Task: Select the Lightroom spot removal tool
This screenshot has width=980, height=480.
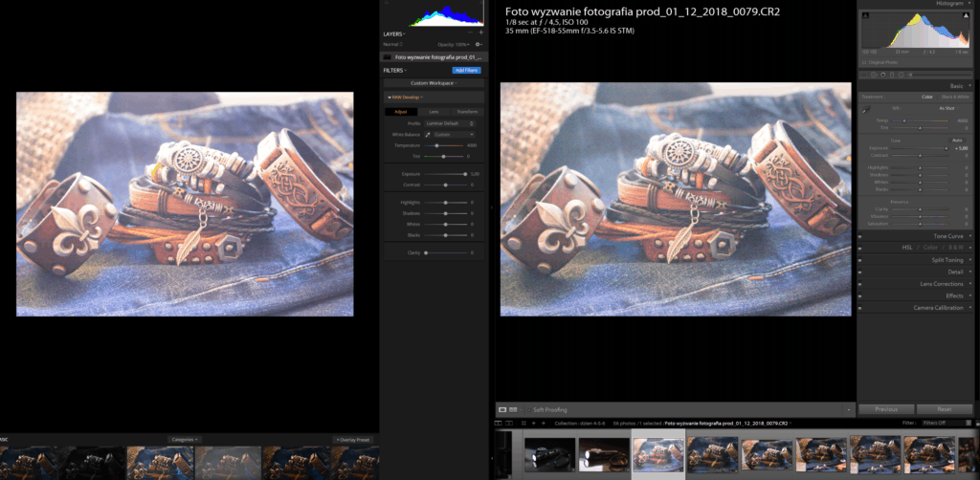Action: (x=875, y=75)
